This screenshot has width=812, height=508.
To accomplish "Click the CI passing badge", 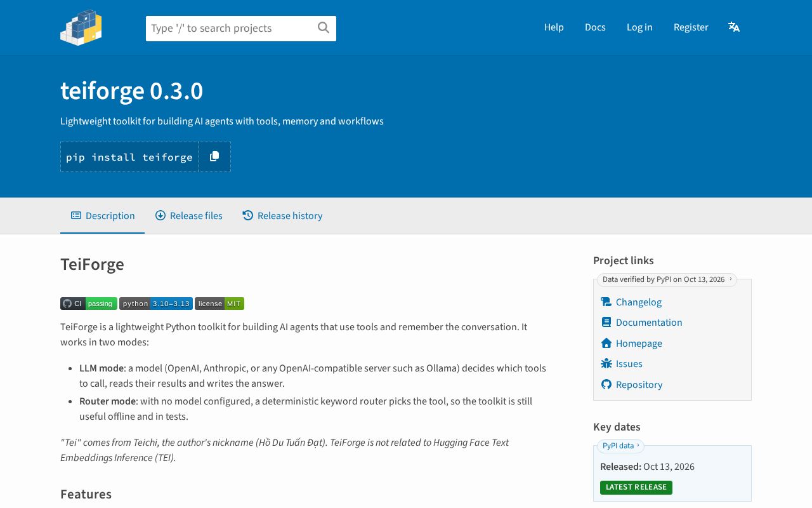I will [89, 304].
